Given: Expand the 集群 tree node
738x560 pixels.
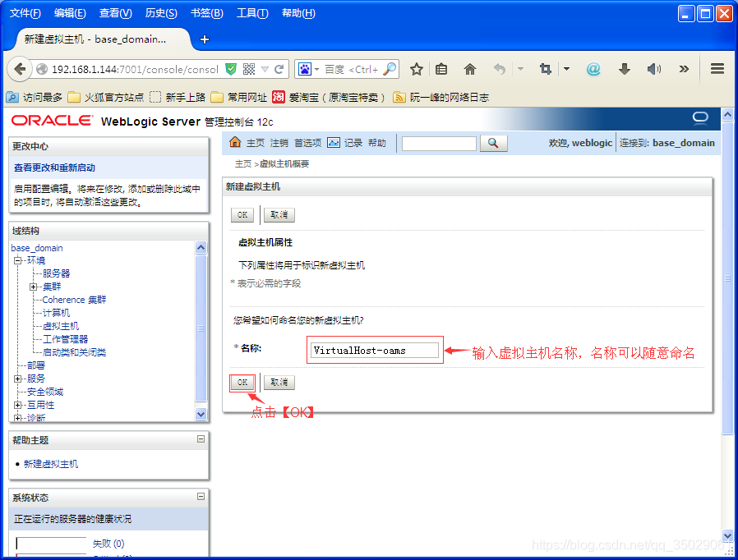Looking at the screenshot, I should tap(33, 287).
